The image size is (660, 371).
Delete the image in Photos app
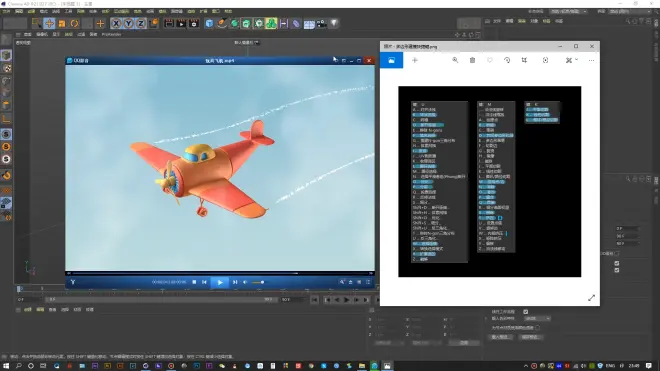(x=472, y=60)
